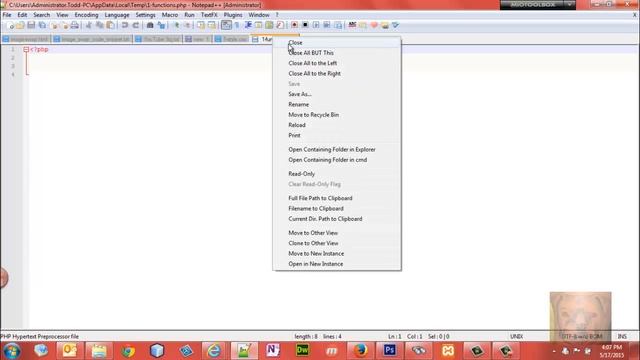Open the Macro menu
This screenshot has height=360, width=640.
(170, 15)
